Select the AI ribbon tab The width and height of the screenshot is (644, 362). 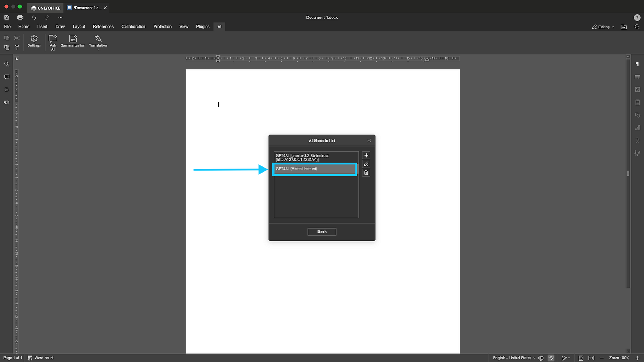[219, 27]
